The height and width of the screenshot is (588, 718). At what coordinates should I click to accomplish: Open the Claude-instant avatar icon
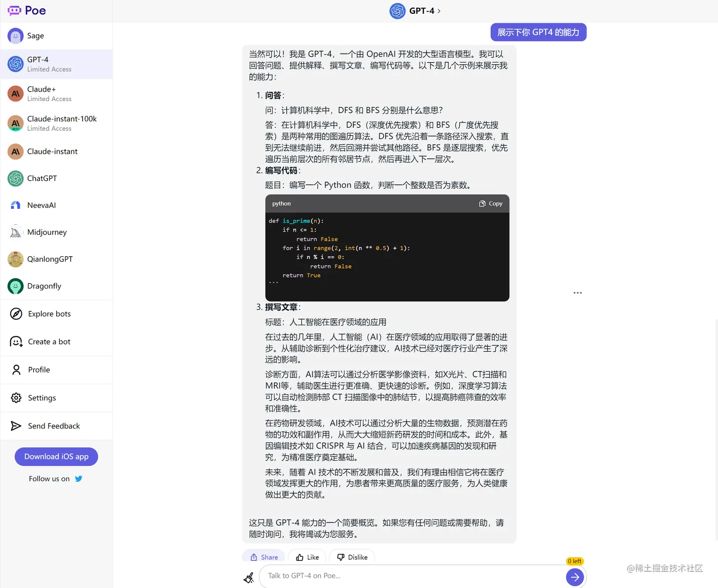coord(16,151)
